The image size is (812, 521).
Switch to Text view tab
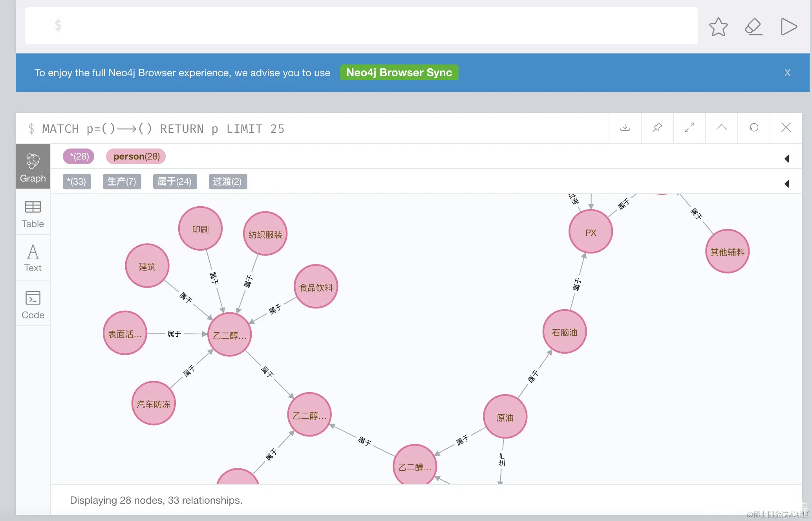click(x=33, y=258)
